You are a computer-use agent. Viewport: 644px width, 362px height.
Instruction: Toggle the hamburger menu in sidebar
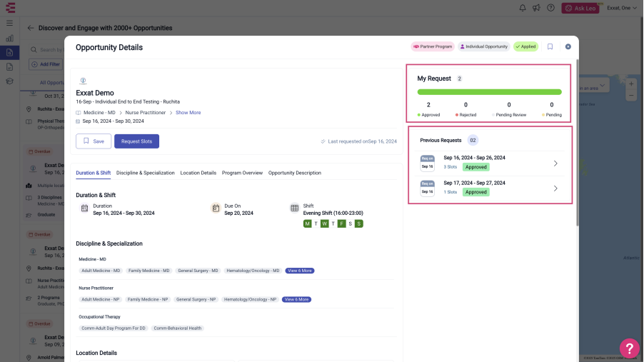pyautogui.click(x=9, y=24)
